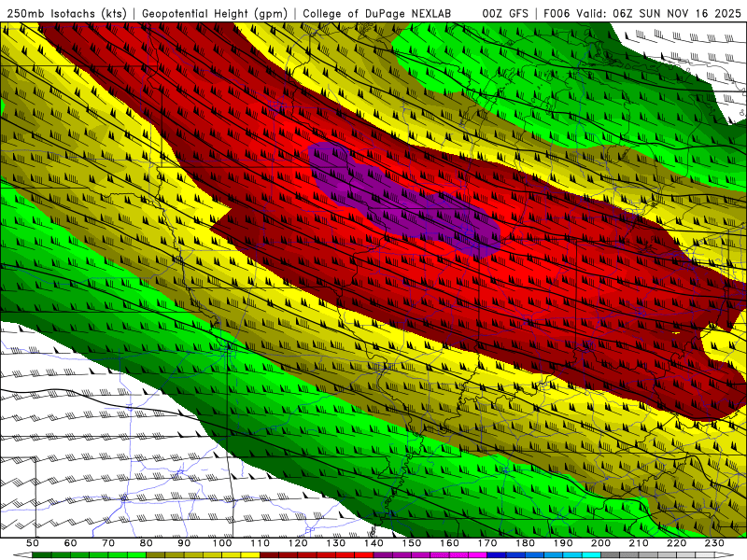The width and height of the screenshot is (747, 560).
Task: Click the "College of DuPage NEXLAB" credit text
Action: tap(377, 13)
